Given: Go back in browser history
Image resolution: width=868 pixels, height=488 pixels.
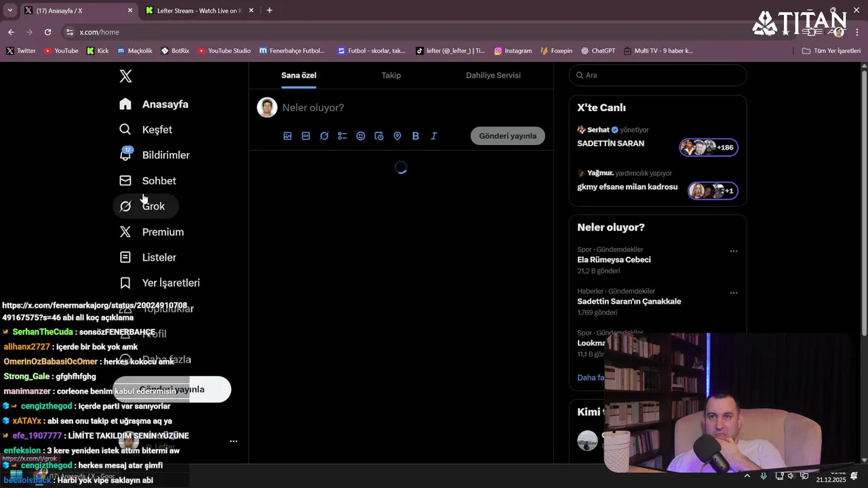Looking at the screenshot, I should point(11,32).
